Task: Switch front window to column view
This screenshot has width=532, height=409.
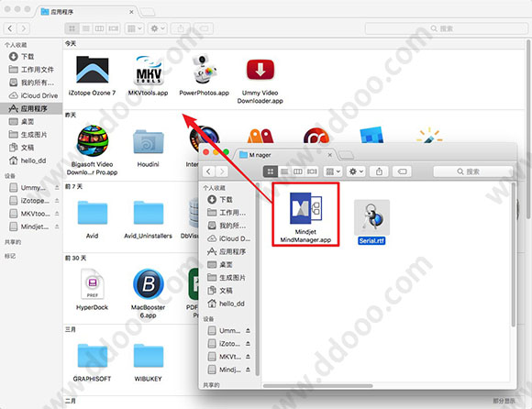Action: click(298, 171)
